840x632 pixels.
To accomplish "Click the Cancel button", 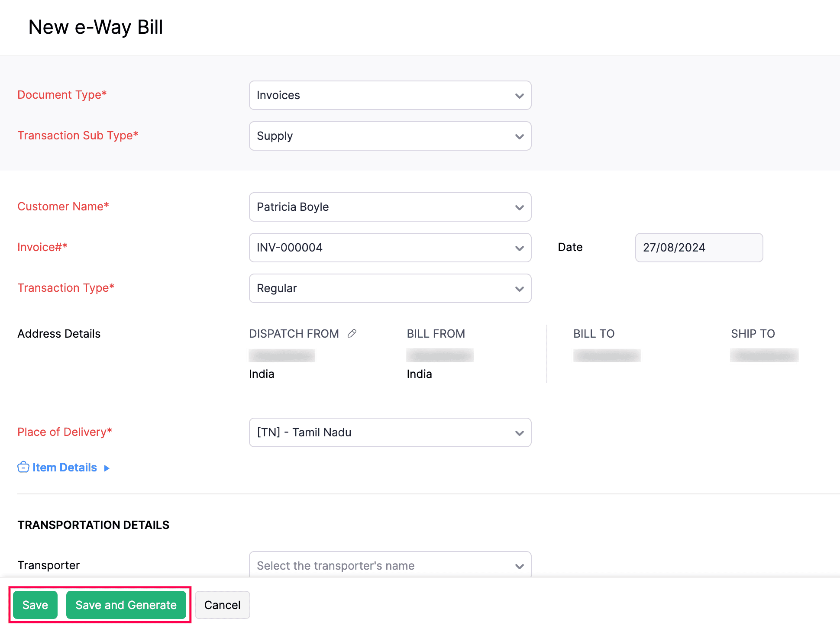I will [222, 605].
